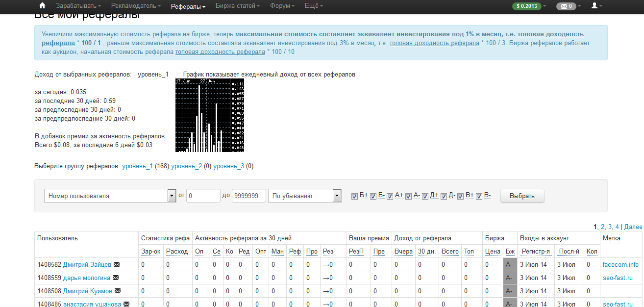Click envelope icon next to Дмитрий Куимов
Screen dimensions: 644x307
(117, 291)
